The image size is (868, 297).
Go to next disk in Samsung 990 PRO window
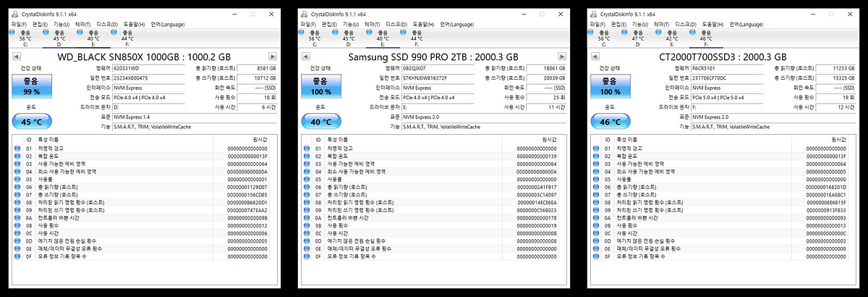(x=561, y=57)
